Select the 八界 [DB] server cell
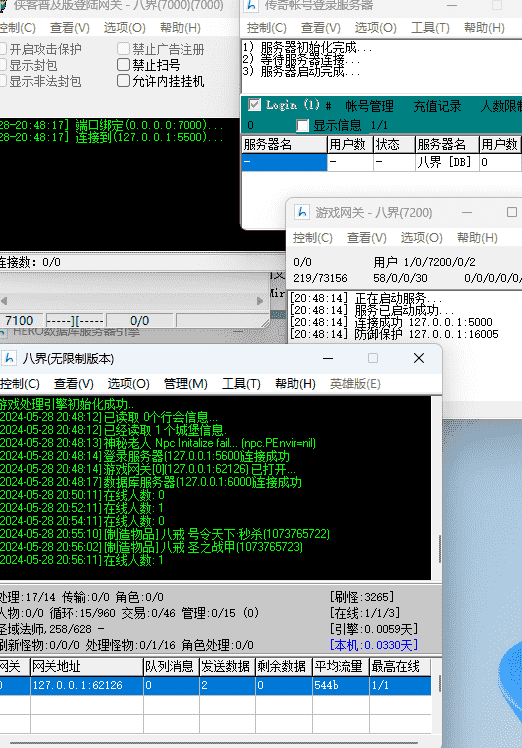 coord(447,162)
